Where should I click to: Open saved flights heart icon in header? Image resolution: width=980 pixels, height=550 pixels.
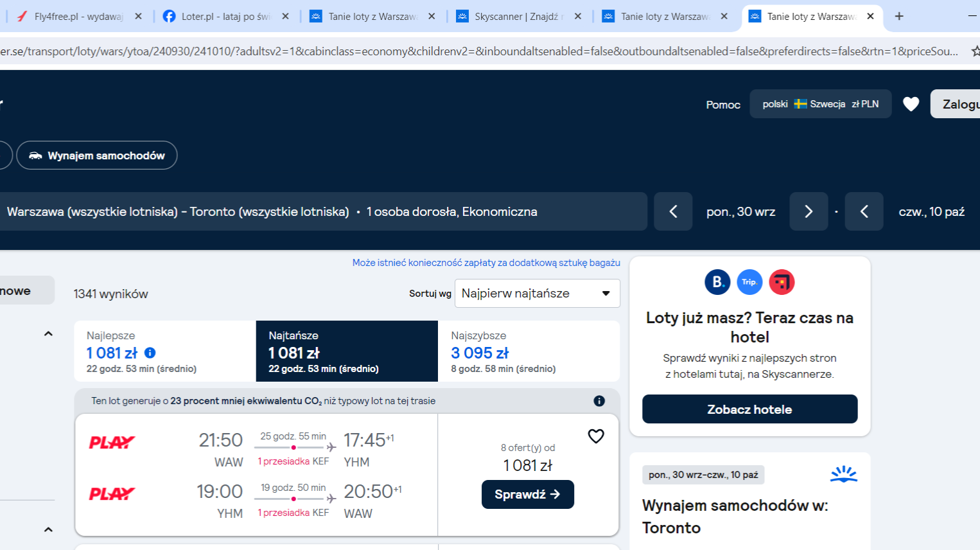[911, 104]
